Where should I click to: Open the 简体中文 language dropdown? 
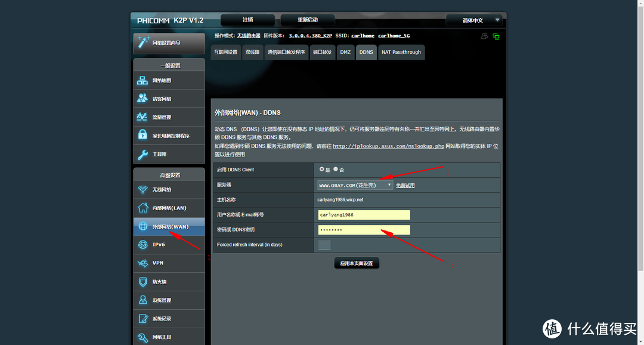click(474, 20)
